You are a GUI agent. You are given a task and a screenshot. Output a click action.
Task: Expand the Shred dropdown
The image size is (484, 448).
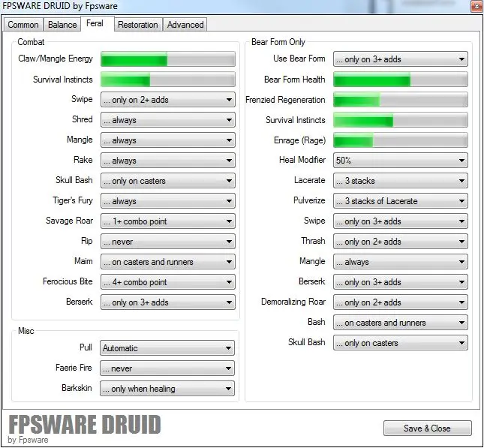click(x=167, y=120)
